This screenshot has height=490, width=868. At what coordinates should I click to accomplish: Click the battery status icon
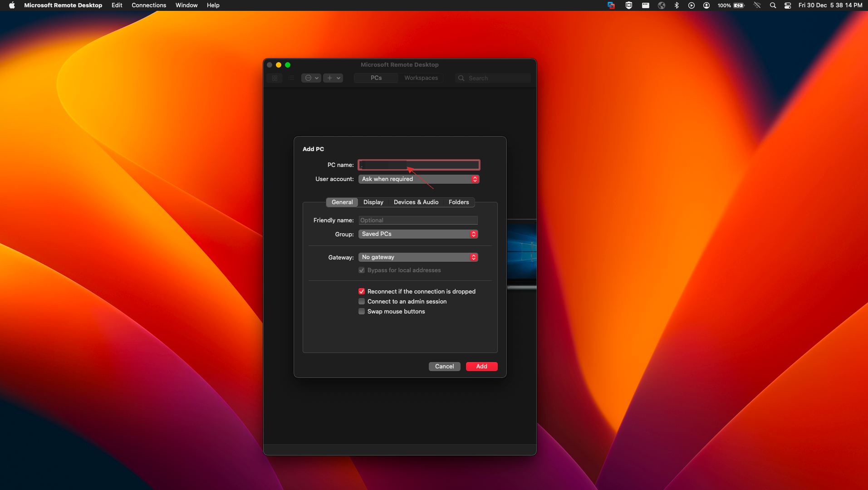point(739,5)
